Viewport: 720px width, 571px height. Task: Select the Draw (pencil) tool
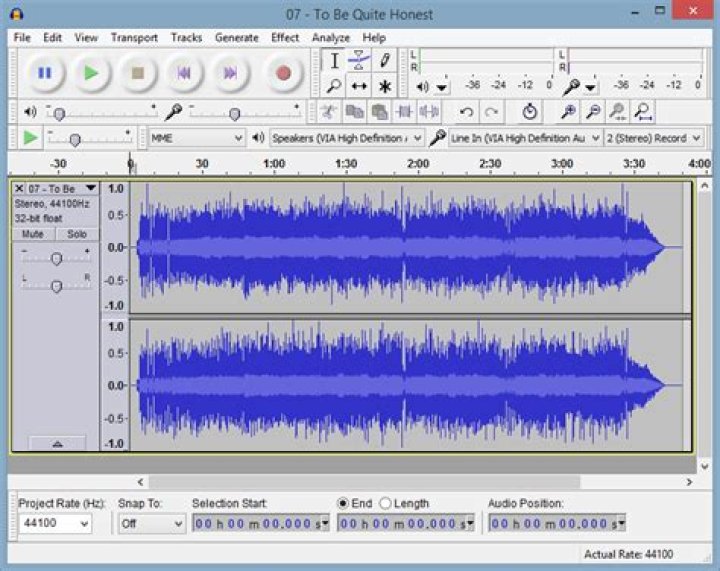click(385, 60)
